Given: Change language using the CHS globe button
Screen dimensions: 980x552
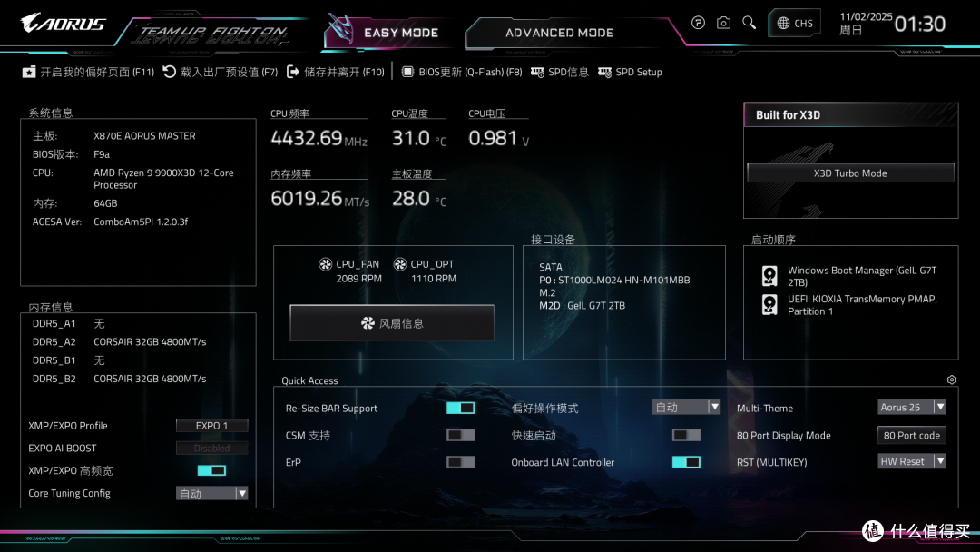Looking at the screenshot, I should 794,23.
